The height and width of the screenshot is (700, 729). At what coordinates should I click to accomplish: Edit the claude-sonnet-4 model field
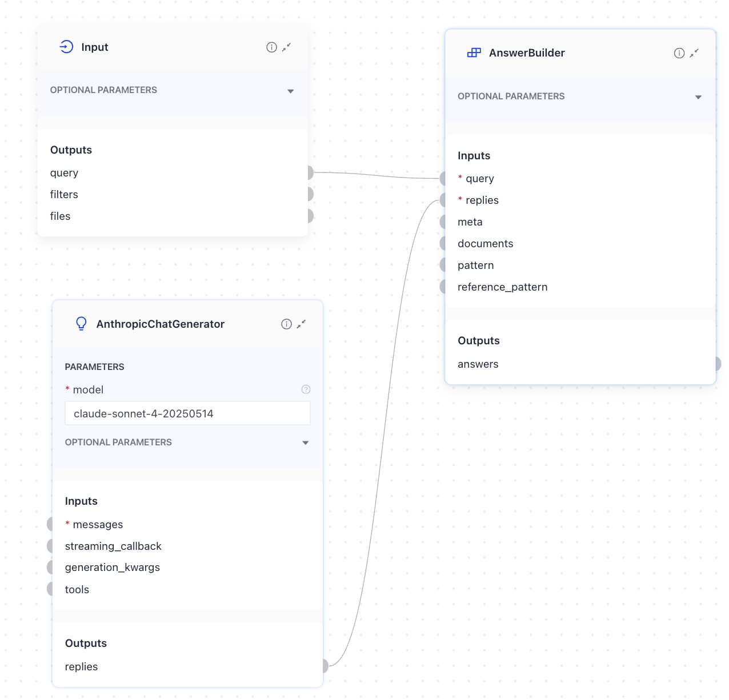click(187, 413)
